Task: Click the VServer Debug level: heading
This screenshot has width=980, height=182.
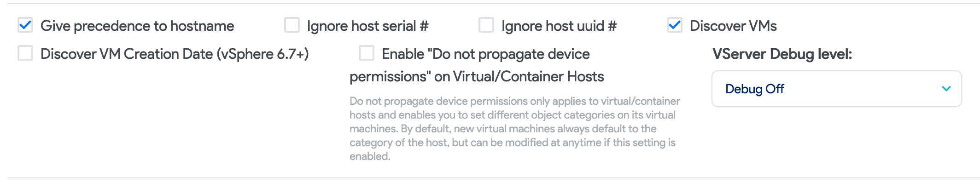Action: pyautogui.click(x=782, y=54)
